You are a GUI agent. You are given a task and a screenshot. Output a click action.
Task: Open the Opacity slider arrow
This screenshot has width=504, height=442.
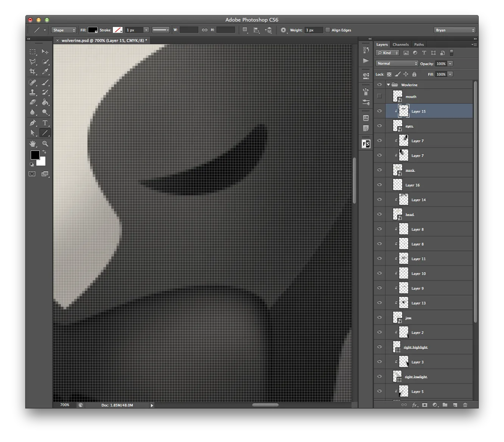coord(450,64)
